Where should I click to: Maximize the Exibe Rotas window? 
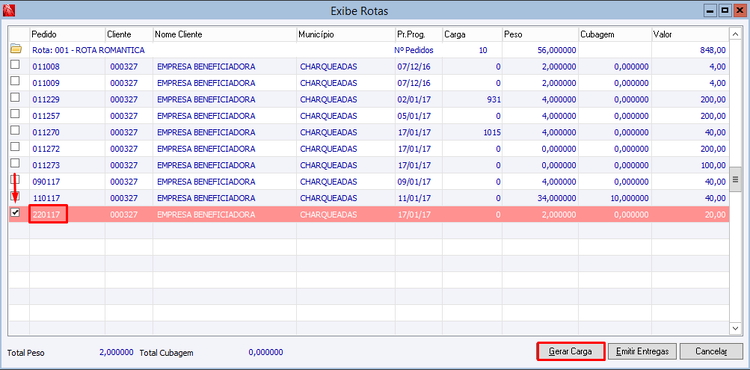pos(725,10)
